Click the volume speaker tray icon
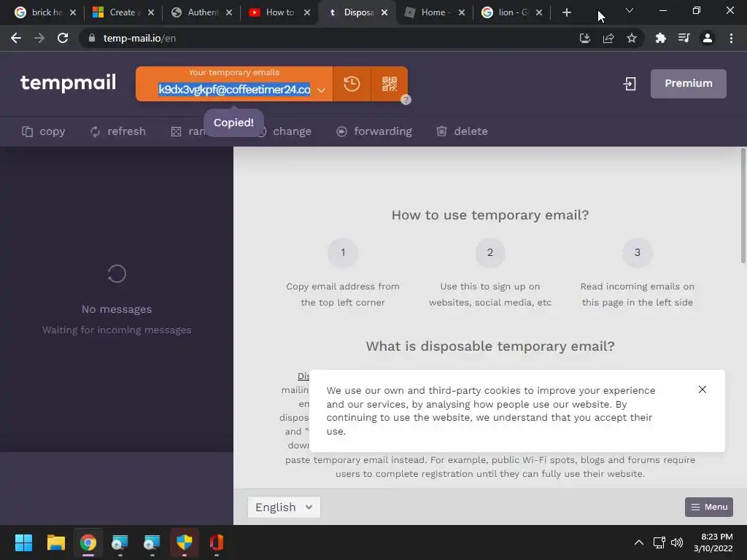This screenshot has width=747, height=560. pos(676,542)
